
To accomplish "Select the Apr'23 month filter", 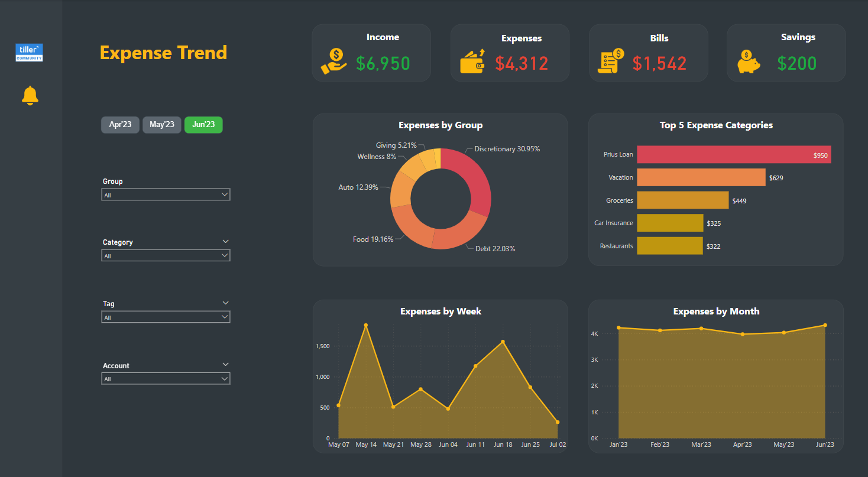I will (x=121, y=125).
